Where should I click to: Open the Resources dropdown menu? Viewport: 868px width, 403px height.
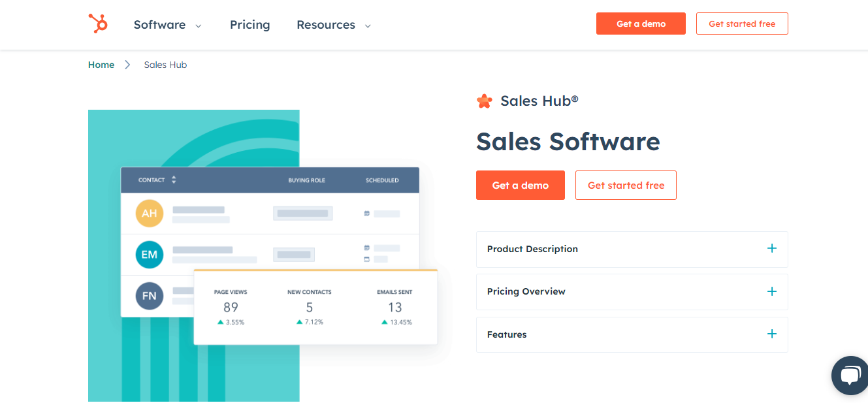pos(333,25)
